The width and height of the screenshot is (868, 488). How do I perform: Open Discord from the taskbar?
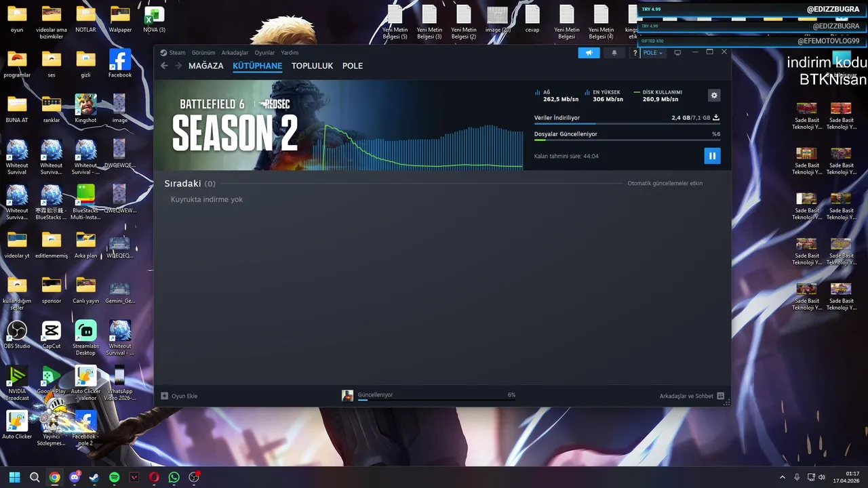click(x=75, y=477)
